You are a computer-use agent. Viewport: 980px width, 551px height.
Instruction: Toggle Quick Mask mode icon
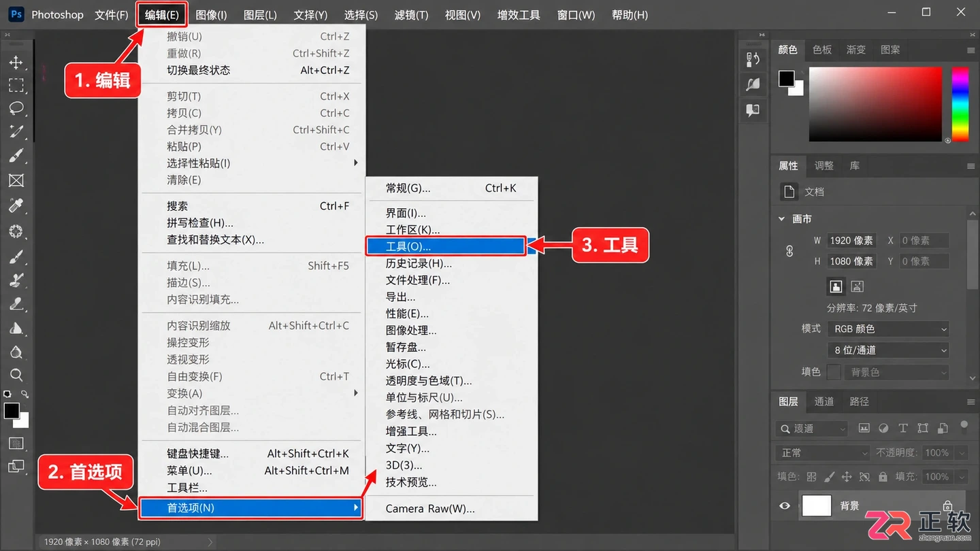coord(16,444)
